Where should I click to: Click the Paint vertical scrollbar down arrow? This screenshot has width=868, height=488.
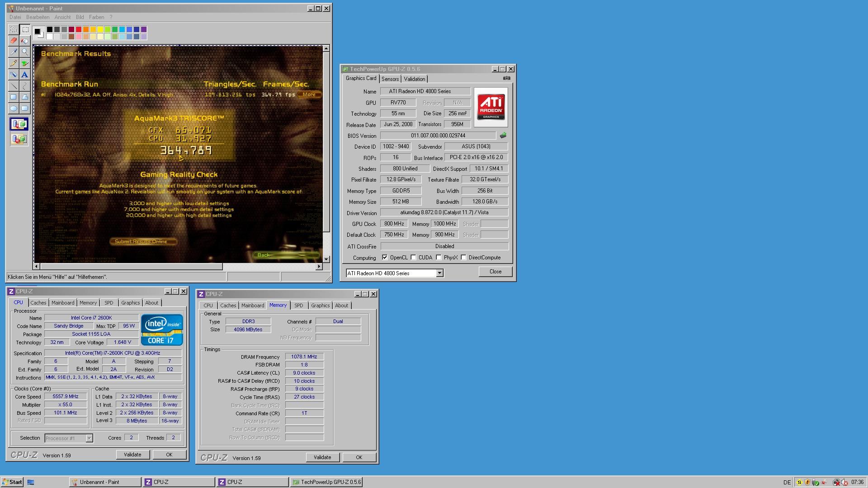(326, 259)
